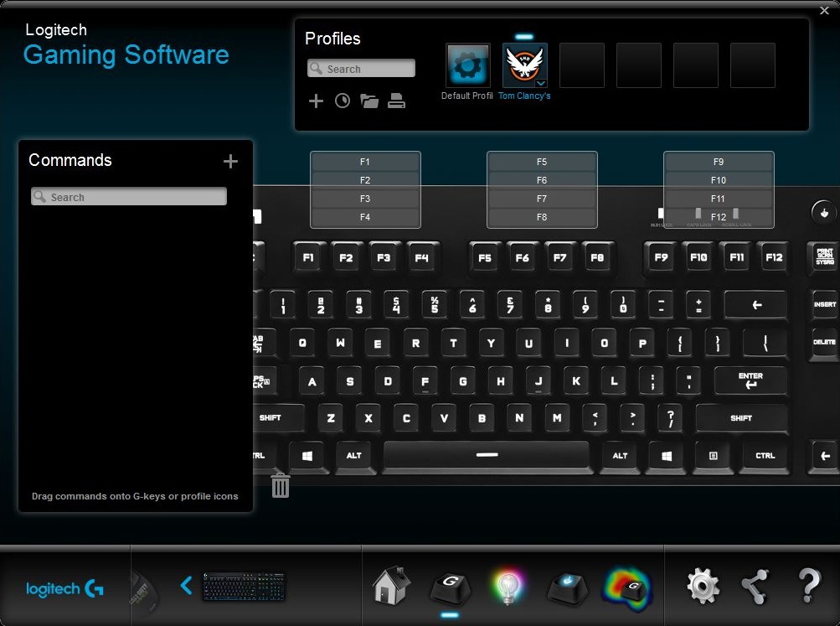Click the Profiles search field
The height and width of the screenshot is (626, 840).
pos(361,69)
